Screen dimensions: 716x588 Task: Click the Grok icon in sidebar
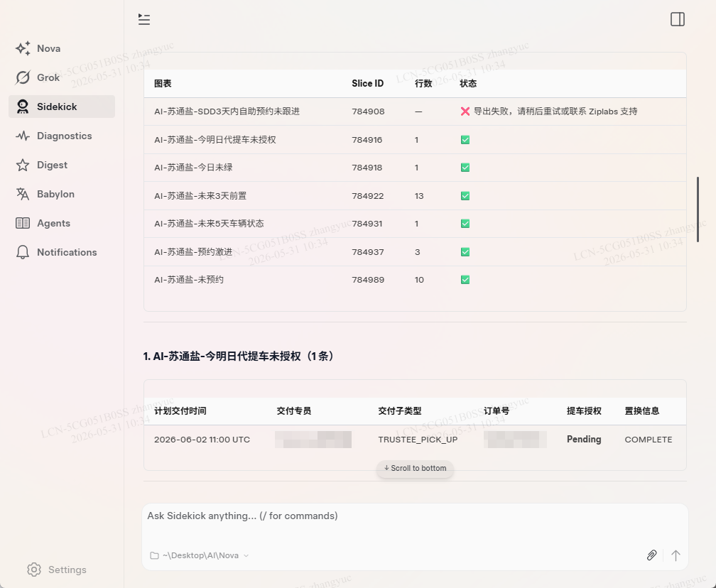tap(23, 77)
